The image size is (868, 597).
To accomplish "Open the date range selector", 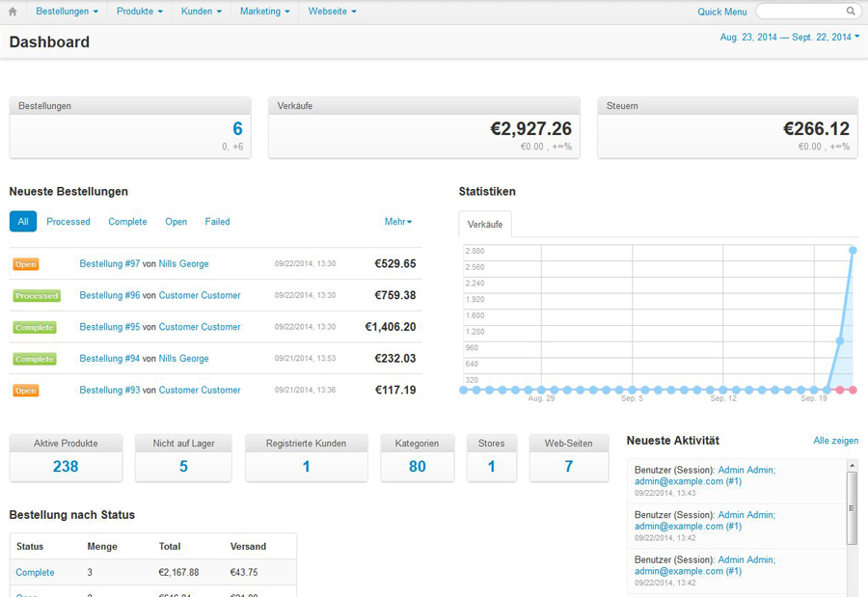I will 790,37.
